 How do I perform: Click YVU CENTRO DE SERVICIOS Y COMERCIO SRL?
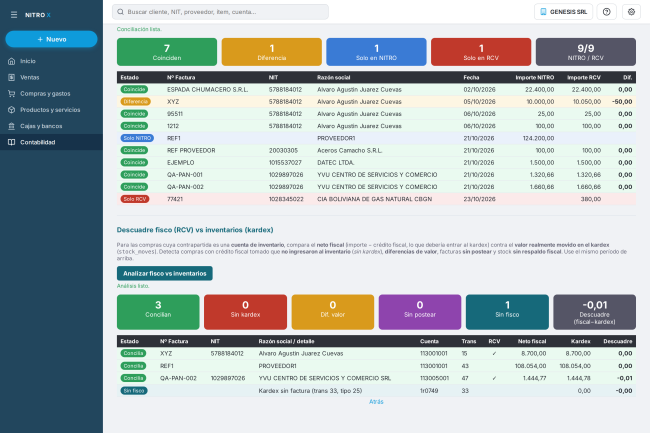tap(325, 378)
